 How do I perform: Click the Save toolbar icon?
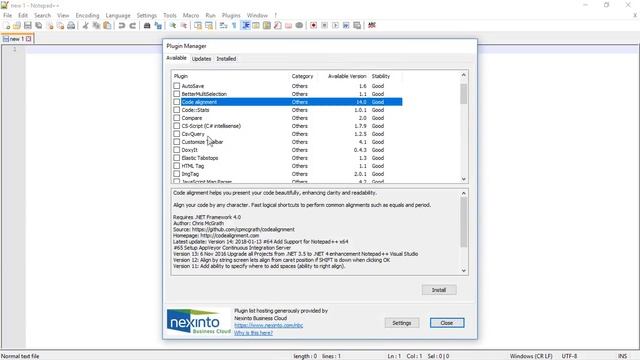pos(28,26)
